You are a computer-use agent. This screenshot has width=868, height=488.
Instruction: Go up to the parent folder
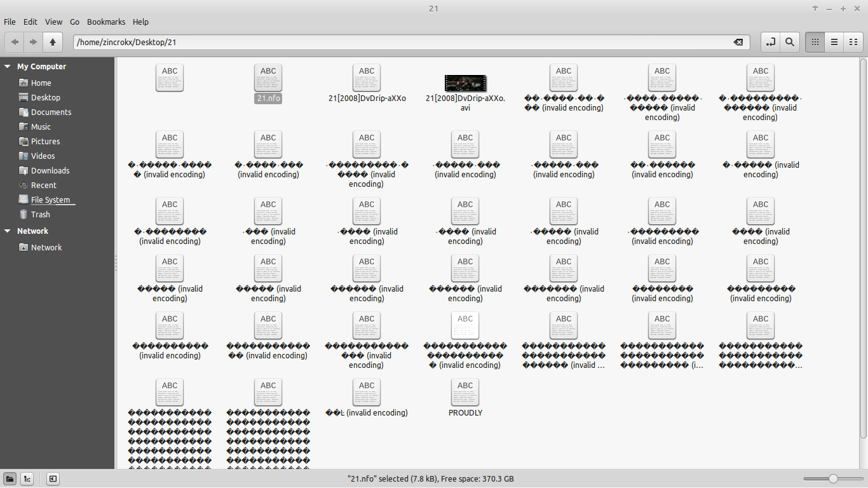click(x=53, y=42)
